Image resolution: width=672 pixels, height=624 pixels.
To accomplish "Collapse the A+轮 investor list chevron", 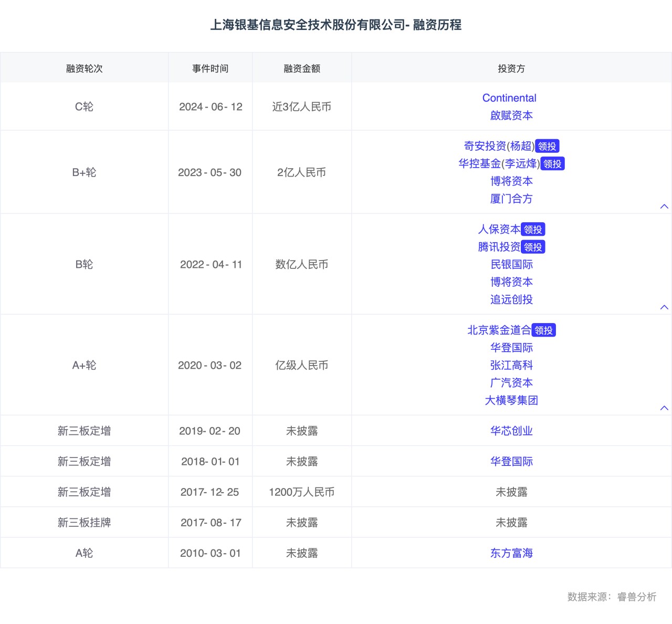I will click(x=664, y=408).
